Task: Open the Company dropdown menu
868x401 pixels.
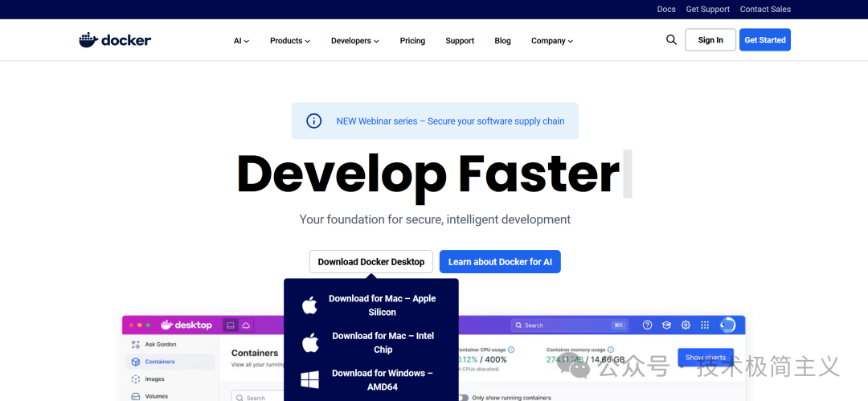Action: point(551,41)
